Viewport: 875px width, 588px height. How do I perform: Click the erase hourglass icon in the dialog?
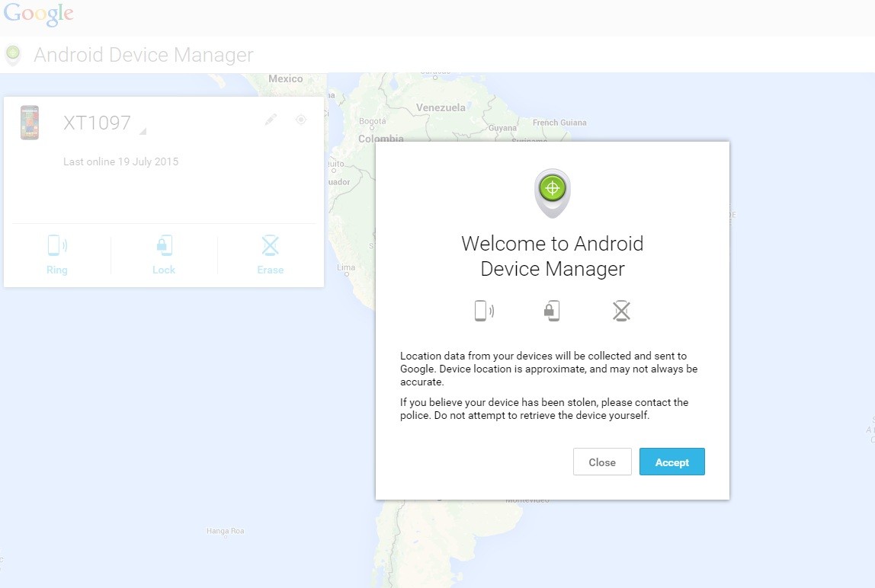[620, 310]
